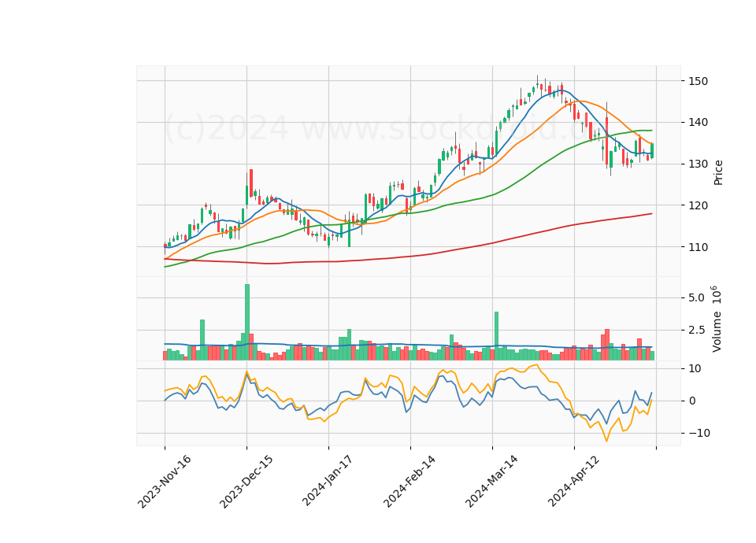Click the 120 price axis tick

coord(699,205)
